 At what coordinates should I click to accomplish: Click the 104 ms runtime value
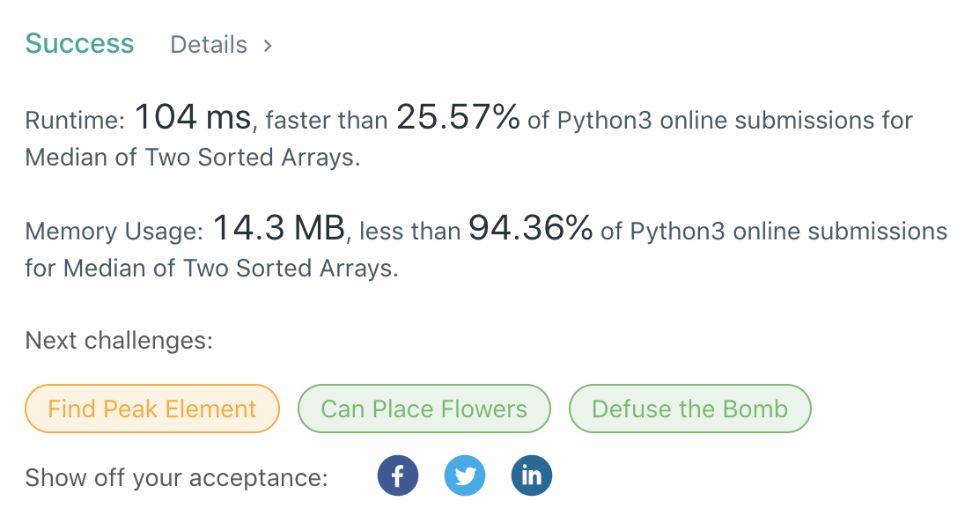tap(193, 117)
